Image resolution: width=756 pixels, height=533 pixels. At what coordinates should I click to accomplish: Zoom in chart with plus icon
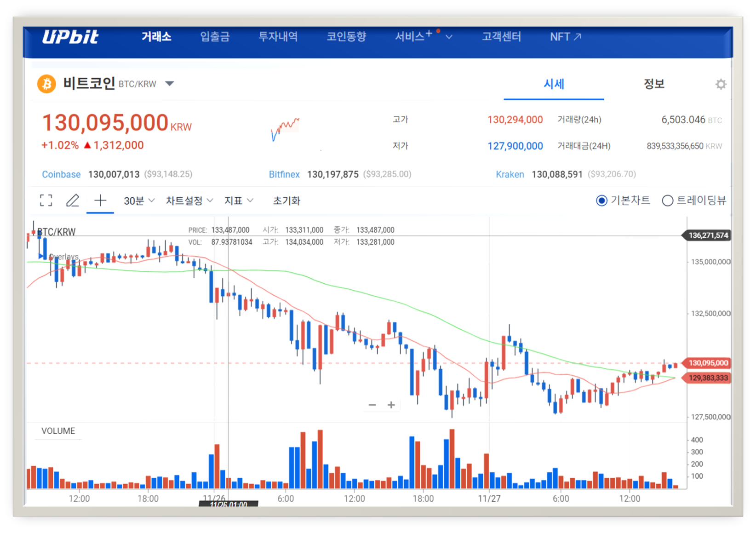click(391, 405)
